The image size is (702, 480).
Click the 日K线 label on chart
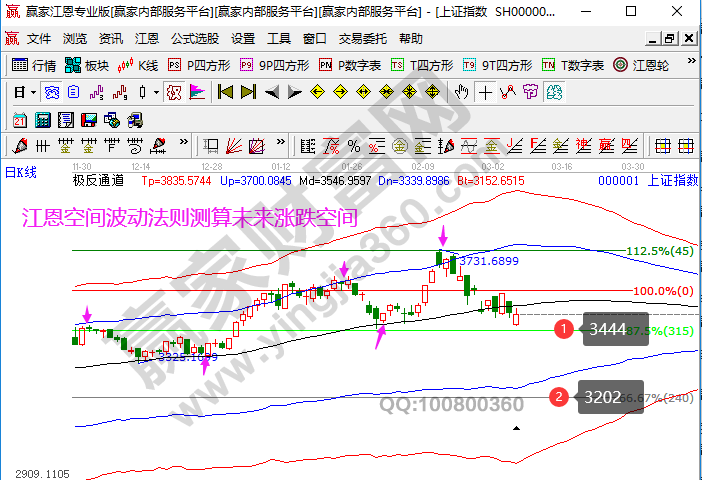[x=21, y=172]
